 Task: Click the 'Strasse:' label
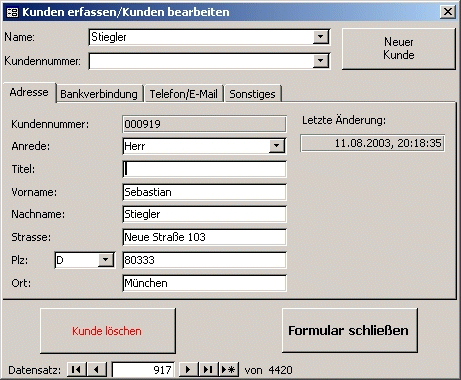point(31,237)
